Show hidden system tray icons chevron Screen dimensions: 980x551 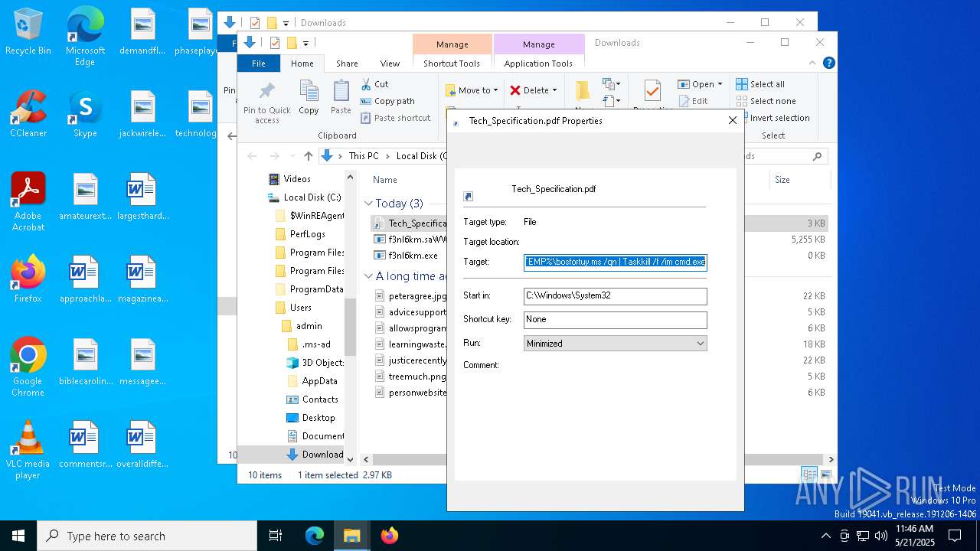[825, 536]
